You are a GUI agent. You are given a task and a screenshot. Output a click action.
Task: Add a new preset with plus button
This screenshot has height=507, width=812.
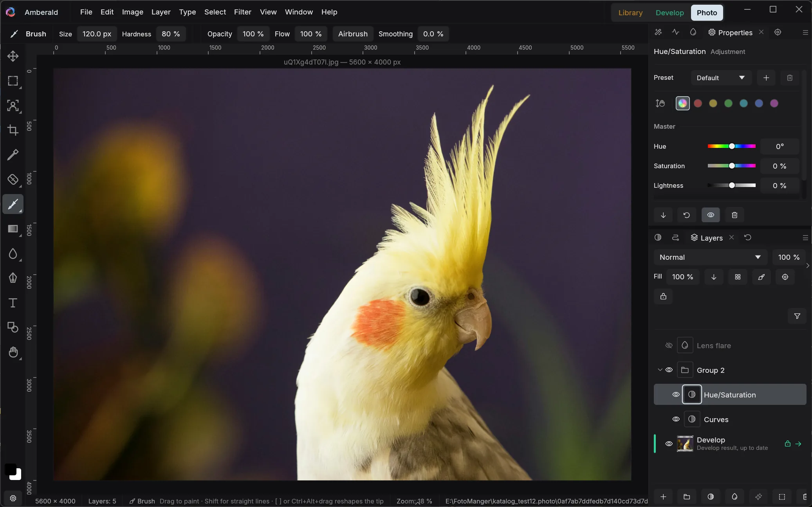766,78
